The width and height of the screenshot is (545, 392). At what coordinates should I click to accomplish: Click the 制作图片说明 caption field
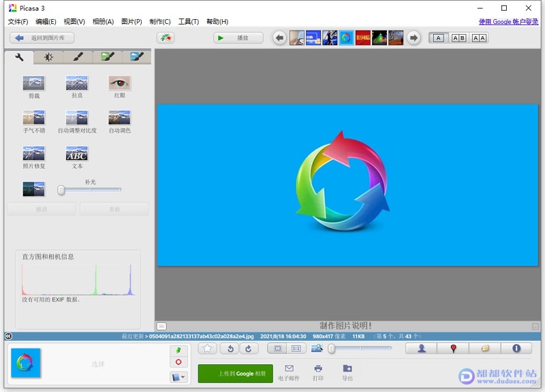345,326
